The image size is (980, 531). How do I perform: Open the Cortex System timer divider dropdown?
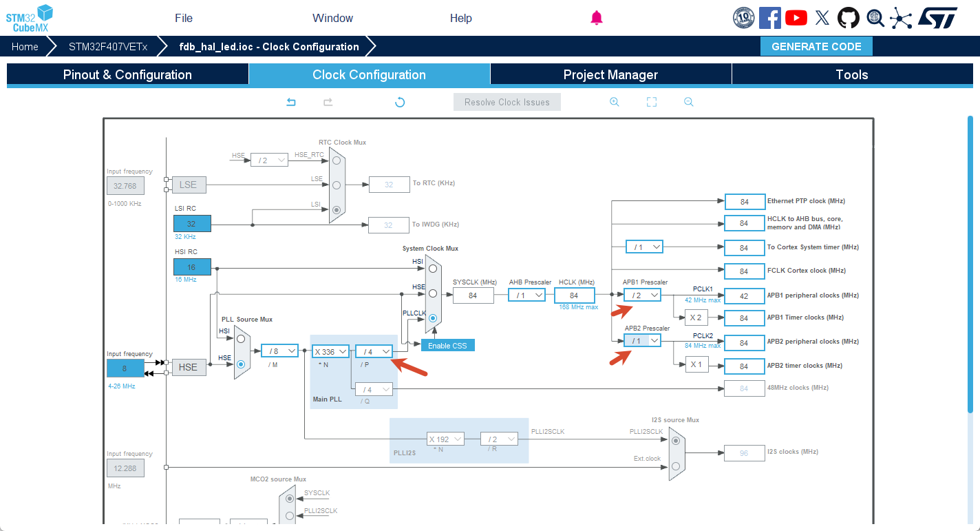pos(644,247)
